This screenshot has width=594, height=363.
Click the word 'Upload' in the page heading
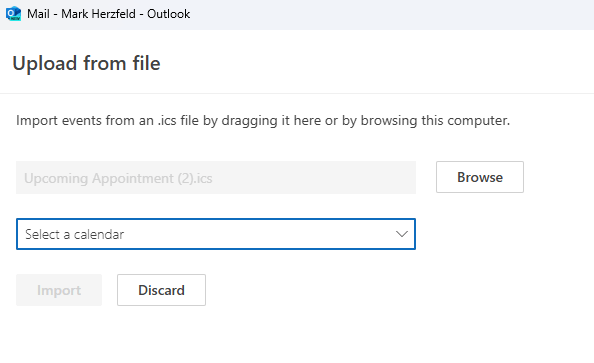tap(45, 64)
